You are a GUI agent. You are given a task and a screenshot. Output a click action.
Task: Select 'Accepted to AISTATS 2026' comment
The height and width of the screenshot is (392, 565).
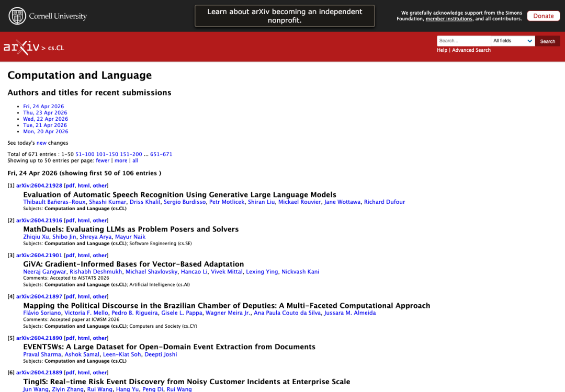(80, 278)
